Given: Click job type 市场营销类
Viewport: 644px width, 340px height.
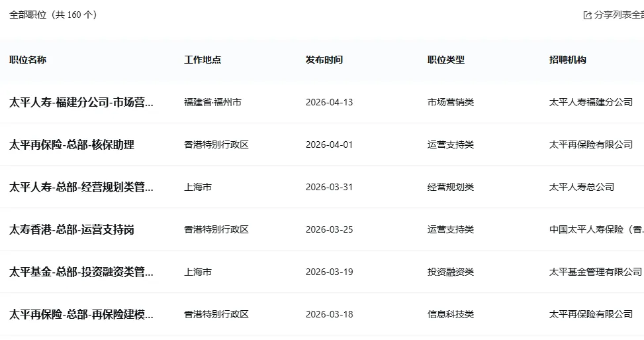Looking at the screenshot, I should point(451,102).
